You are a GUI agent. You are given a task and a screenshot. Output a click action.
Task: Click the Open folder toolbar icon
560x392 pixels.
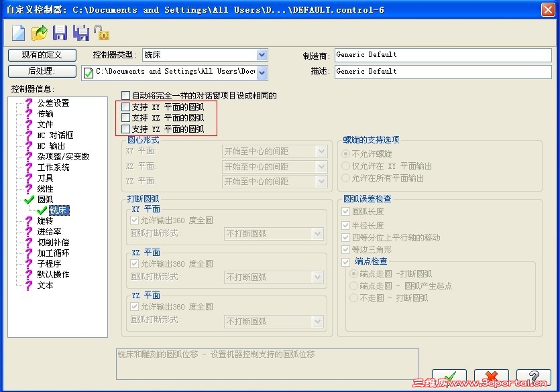coord(40,33)
